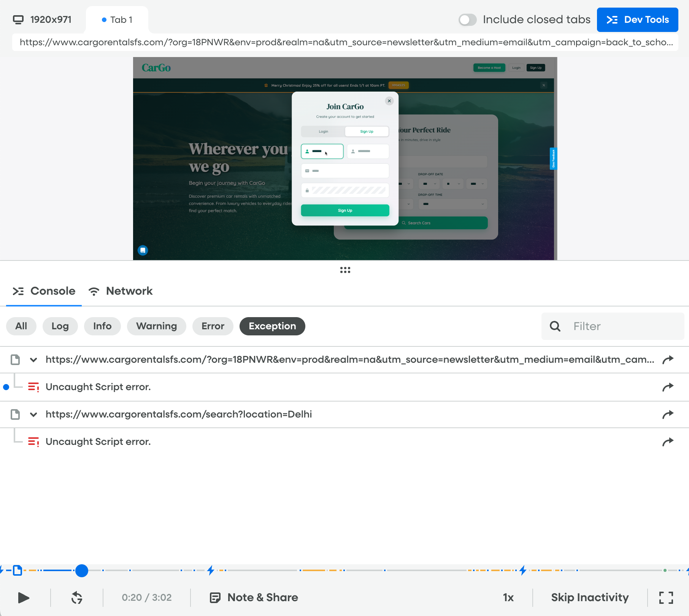Click the share arrow on the Delhi search URL row
The image size is (689, 616).
click(x=668, y=414)
